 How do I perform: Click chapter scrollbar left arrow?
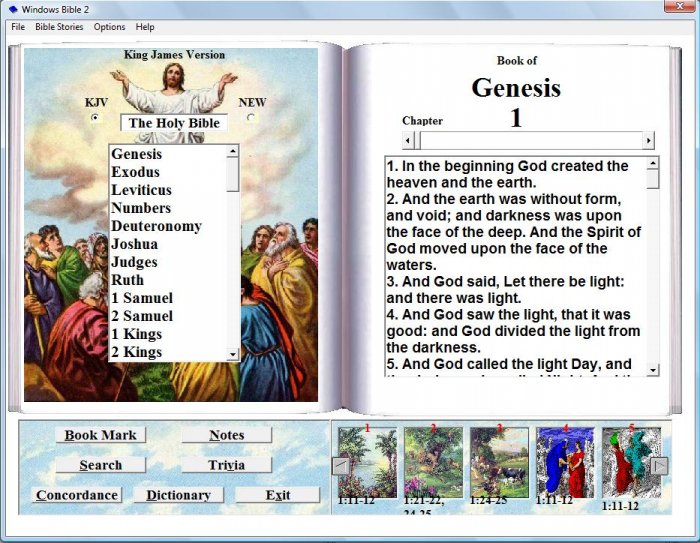[408, 141]
